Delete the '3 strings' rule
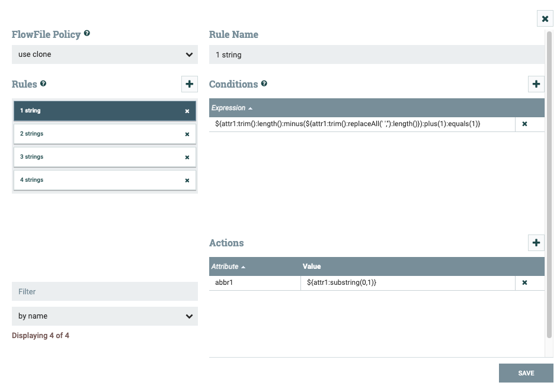The width and height of the screenshot is (560, 392). [187, 158]
